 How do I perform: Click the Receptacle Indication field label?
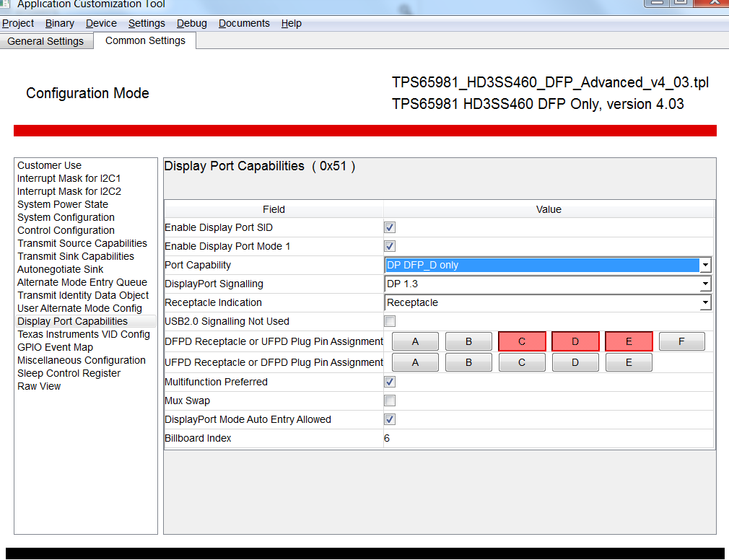[x=213, y=302]
